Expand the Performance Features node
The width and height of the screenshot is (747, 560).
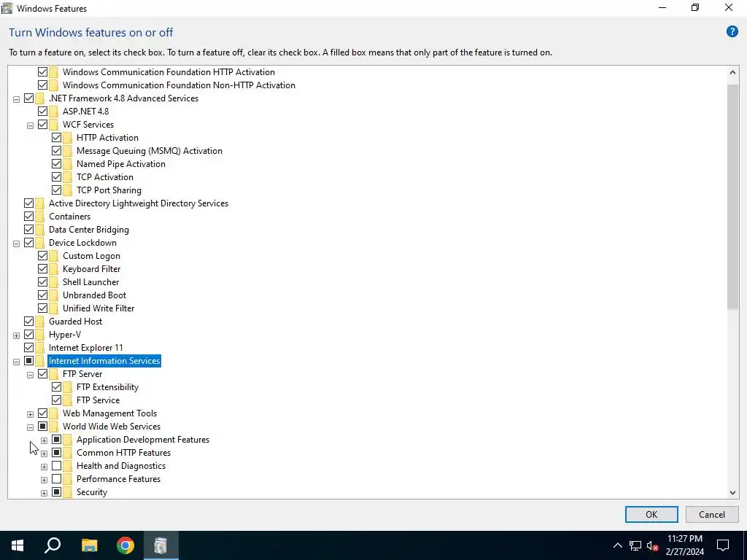[44, 480]
